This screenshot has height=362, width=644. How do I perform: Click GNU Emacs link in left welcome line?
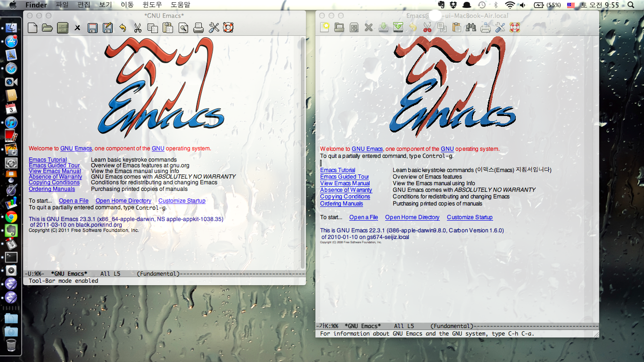tap(76, 148)
